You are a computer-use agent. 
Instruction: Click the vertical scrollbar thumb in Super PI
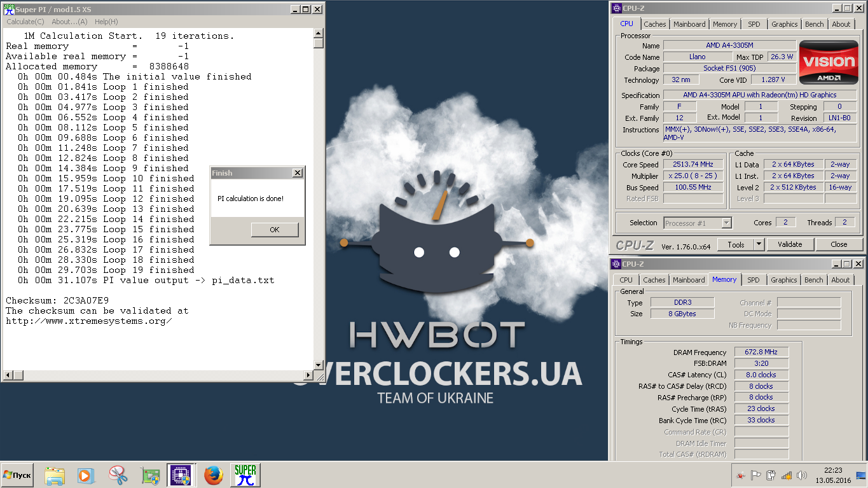click(319, 43)
